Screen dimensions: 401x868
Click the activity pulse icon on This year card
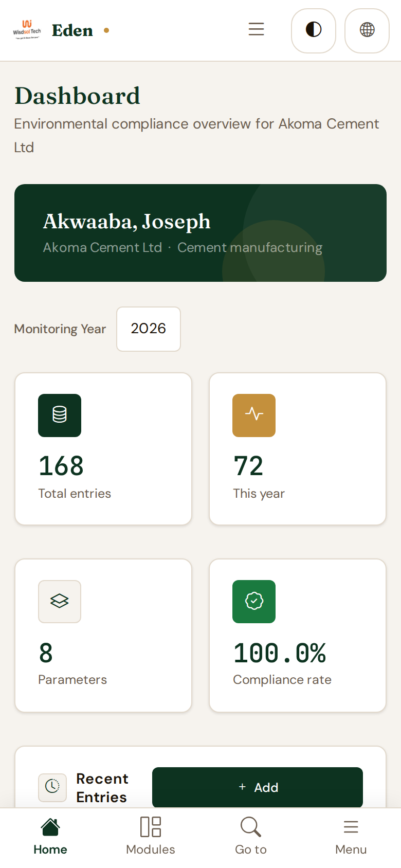pos(254,415)
